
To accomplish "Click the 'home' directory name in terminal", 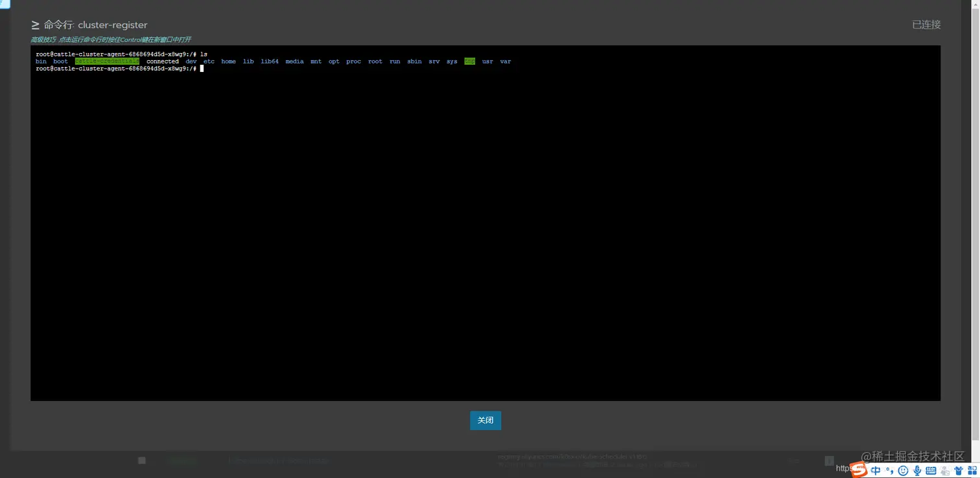I will [228, 62].
